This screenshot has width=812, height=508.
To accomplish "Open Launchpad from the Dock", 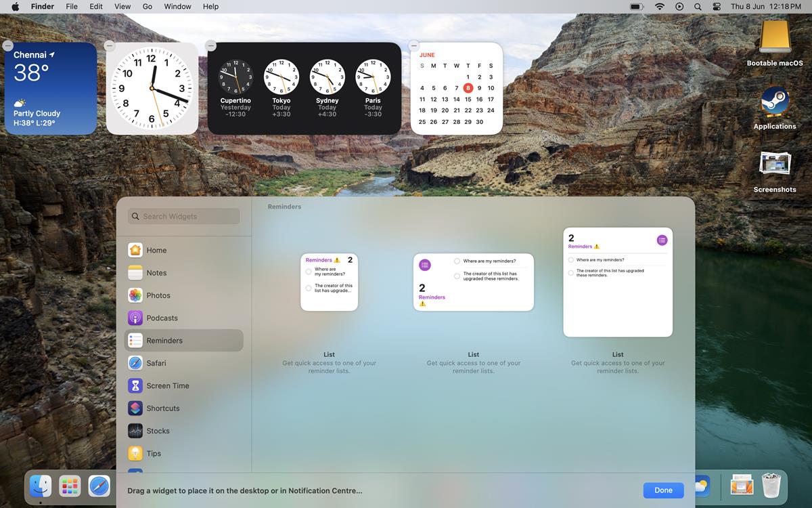I will 70,486.
